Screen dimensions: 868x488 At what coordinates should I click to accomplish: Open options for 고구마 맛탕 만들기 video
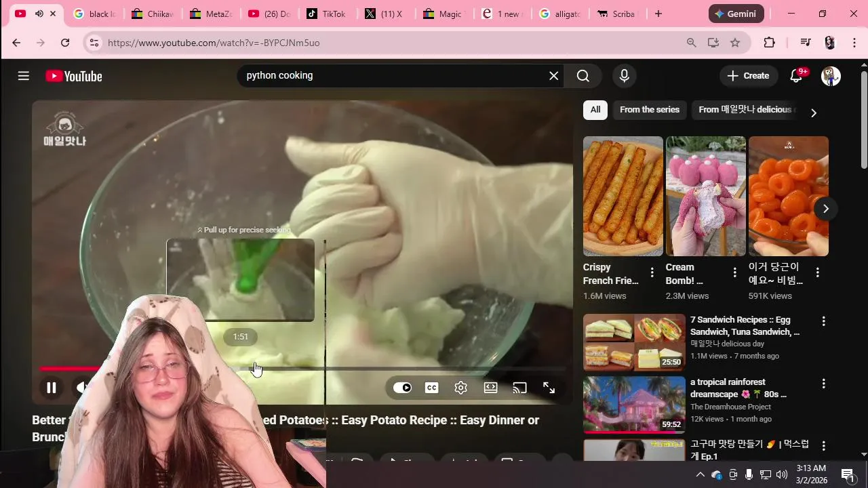(824, 446)
